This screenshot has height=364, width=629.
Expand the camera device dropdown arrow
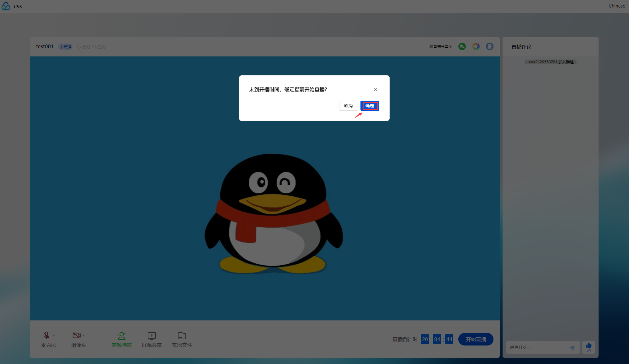84,336
